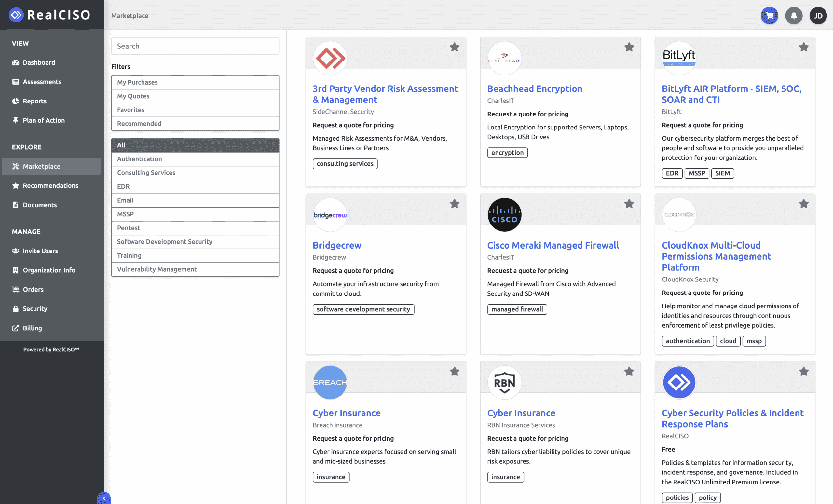The width and height of the screenshot is (833, 504).
Task: Open Cisco Meraki Managed Firewall link
Action: click(553, 245)
